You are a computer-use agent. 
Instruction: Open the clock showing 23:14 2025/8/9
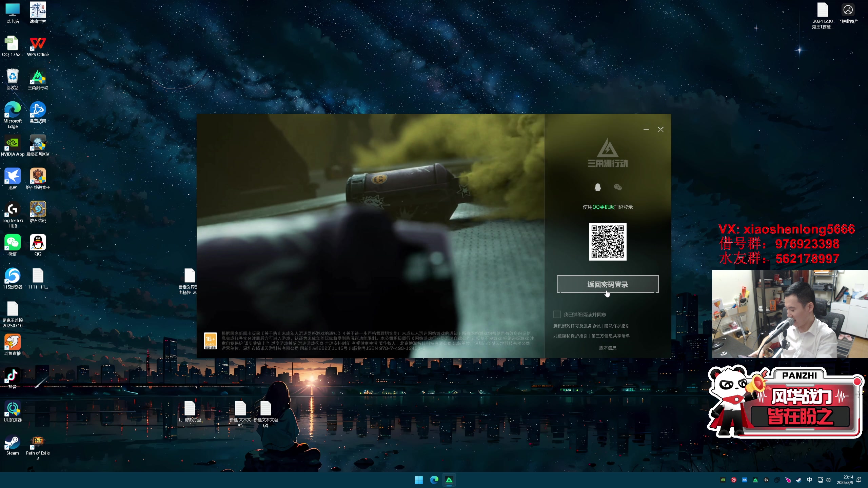point(845,480)
